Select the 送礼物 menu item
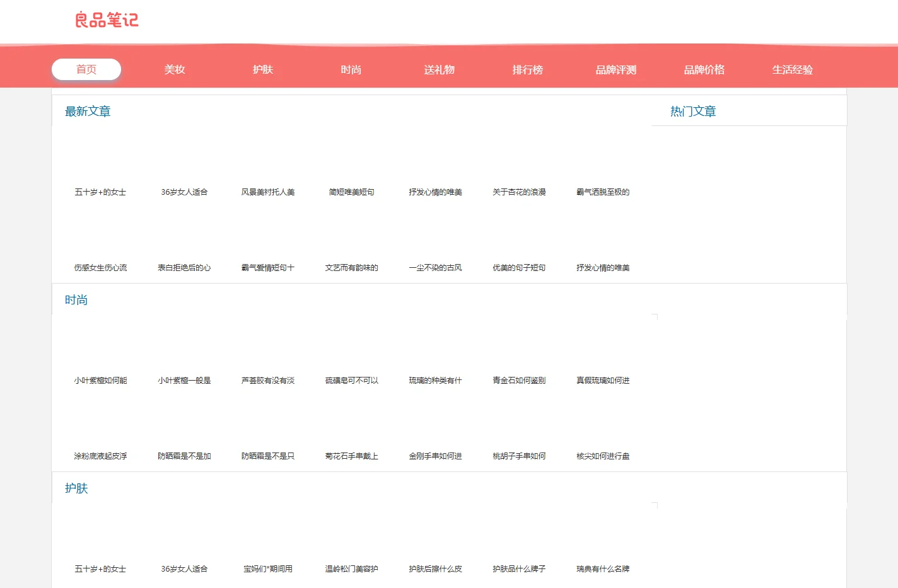This screenshot has height=588, width=898. pos(440,69)
